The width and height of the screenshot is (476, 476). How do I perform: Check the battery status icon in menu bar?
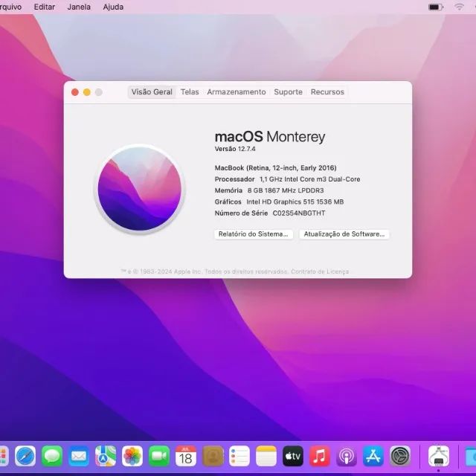(x=435, y=7)
